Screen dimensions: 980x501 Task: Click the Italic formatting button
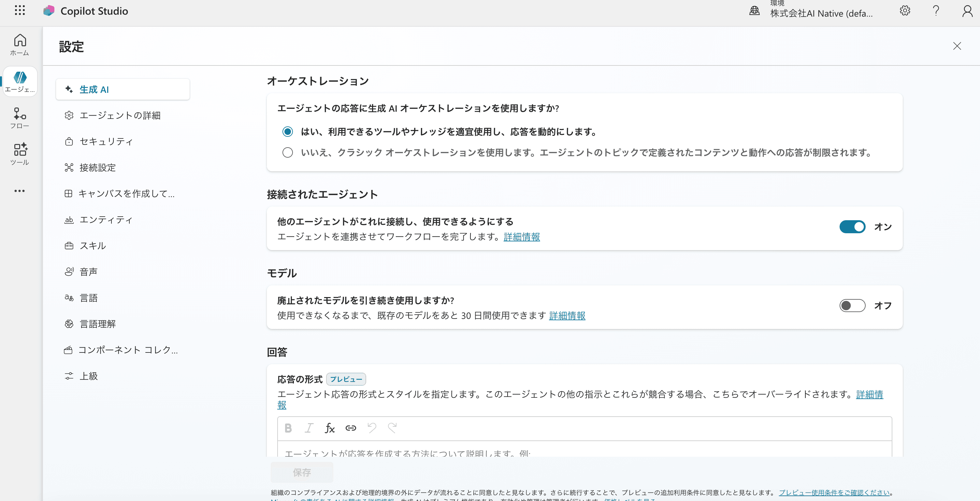click(309, 428)
